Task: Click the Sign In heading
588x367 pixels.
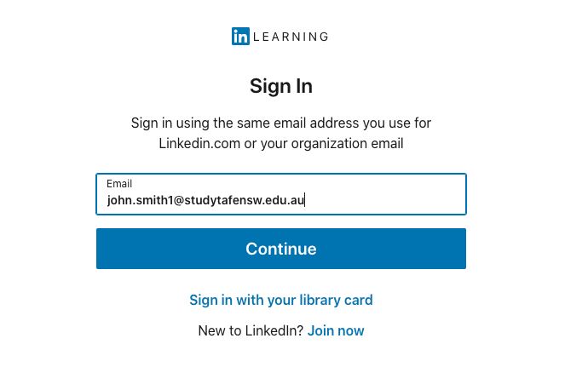Action: [x=280, y=86]
